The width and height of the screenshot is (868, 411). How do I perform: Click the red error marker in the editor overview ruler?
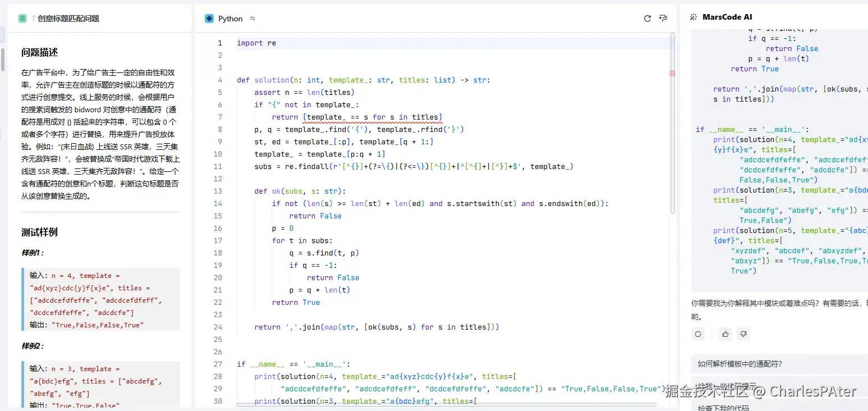pyautogui.click(x=672, y=73)
